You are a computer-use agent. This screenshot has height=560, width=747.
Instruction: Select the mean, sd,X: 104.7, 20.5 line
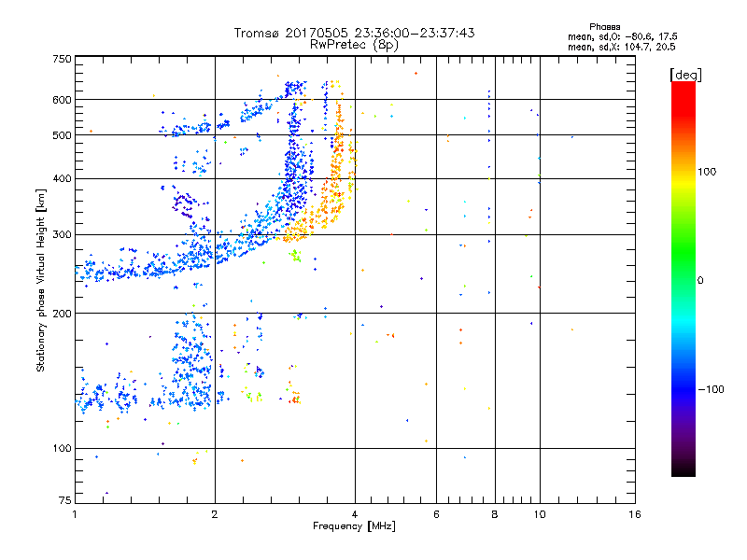(x=621, y=47)
